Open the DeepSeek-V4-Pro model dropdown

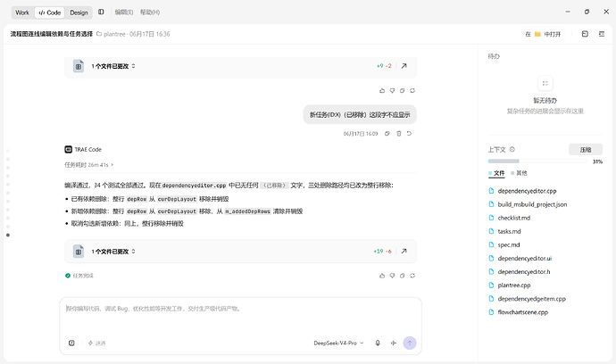coord(338,343)
